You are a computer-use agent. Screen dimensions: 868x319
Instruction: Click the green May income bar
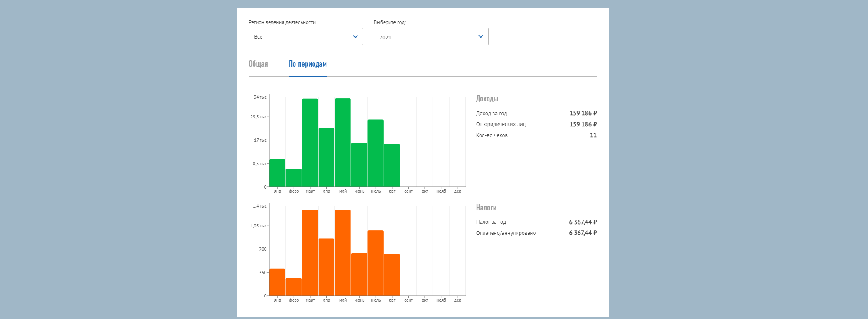(343, 143)
